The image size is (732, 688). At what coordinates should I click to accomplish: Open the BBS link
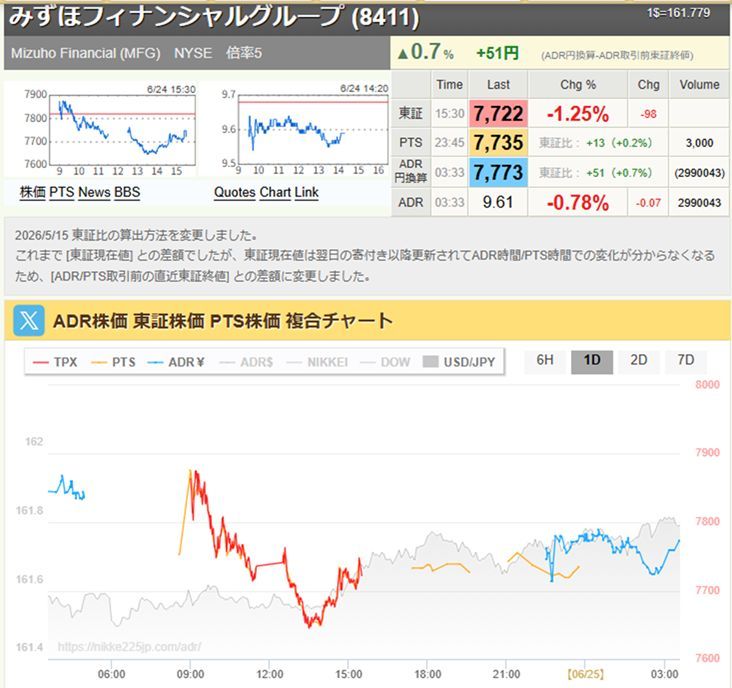[127, 192]
